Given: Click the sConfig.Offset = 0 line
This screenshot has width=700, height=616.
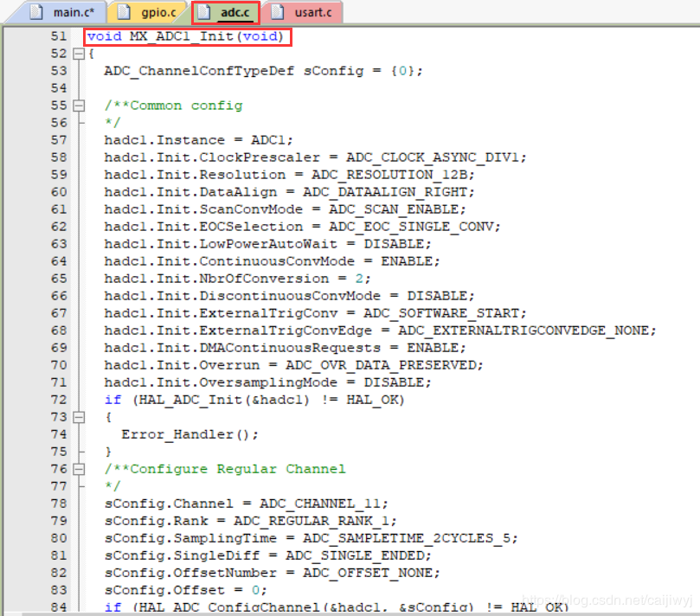Looking at the screenshot, I should 186,591.
